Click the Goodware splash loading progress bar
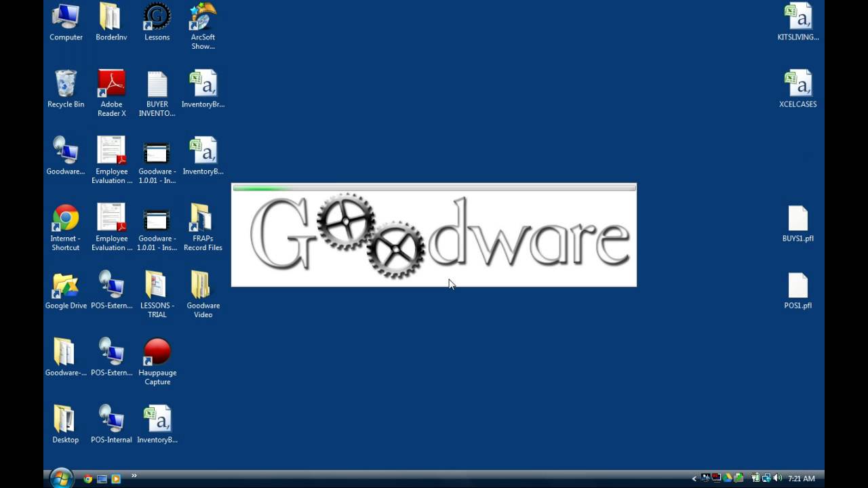 click(x=434, y=188)
